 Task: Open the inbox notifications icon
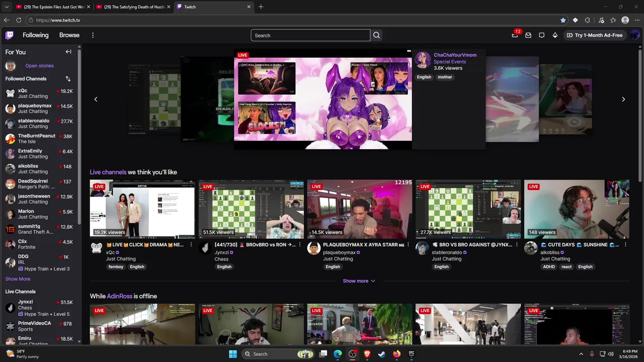click(x=528, y=35)
